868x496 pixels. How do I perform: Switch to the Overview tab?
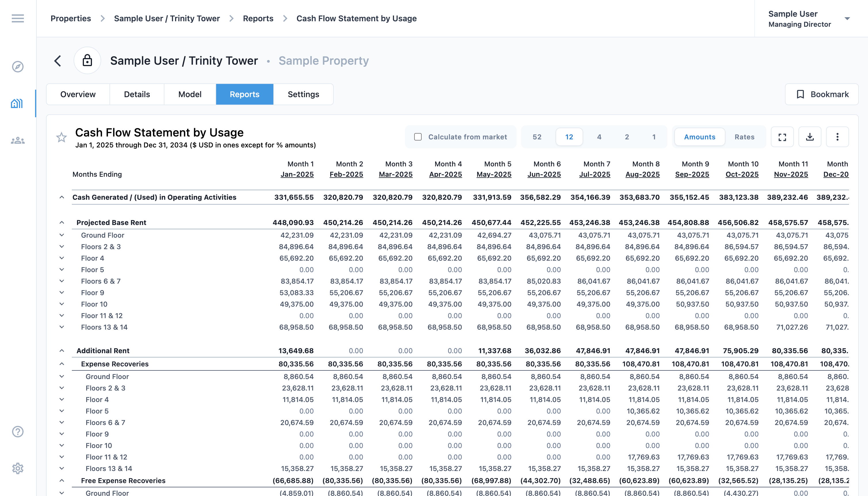(x=78, y=94)
